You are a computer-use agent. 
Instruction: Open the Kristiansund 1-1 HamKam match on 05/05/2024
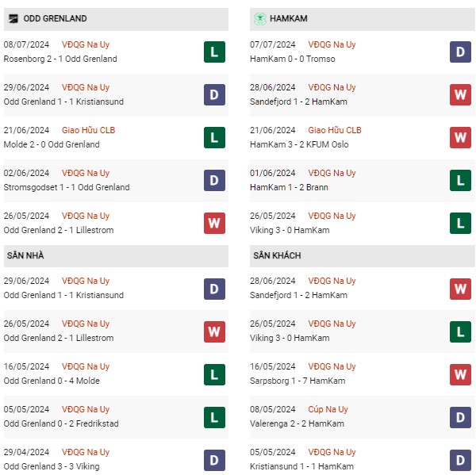300,466
